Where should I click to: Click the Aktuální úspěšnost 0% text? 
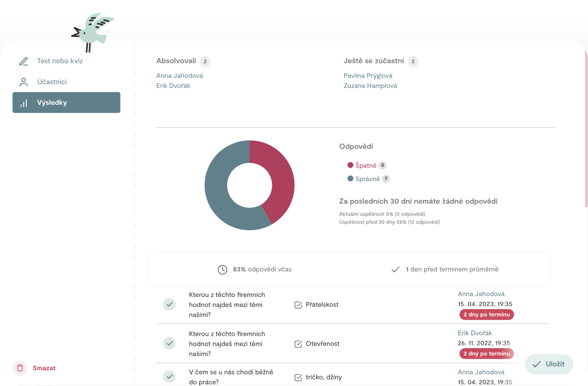coord(382,214)
